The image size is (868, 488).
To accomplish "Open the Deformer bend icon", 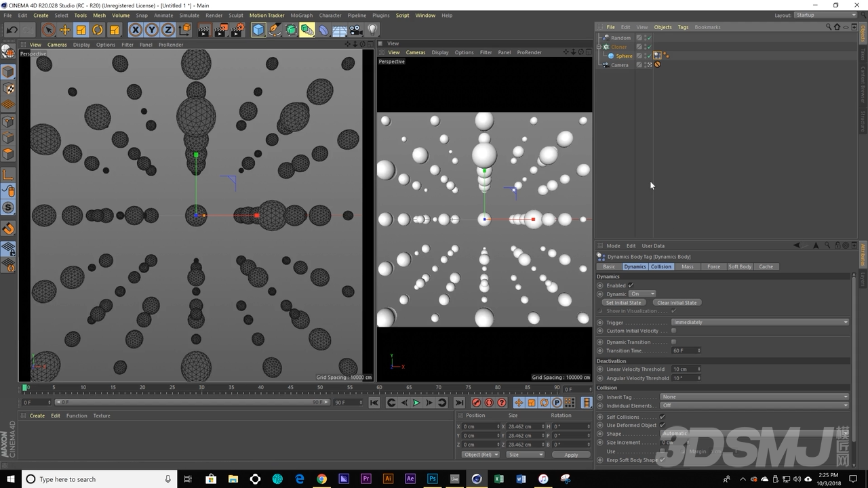I will tap(323, 30).
